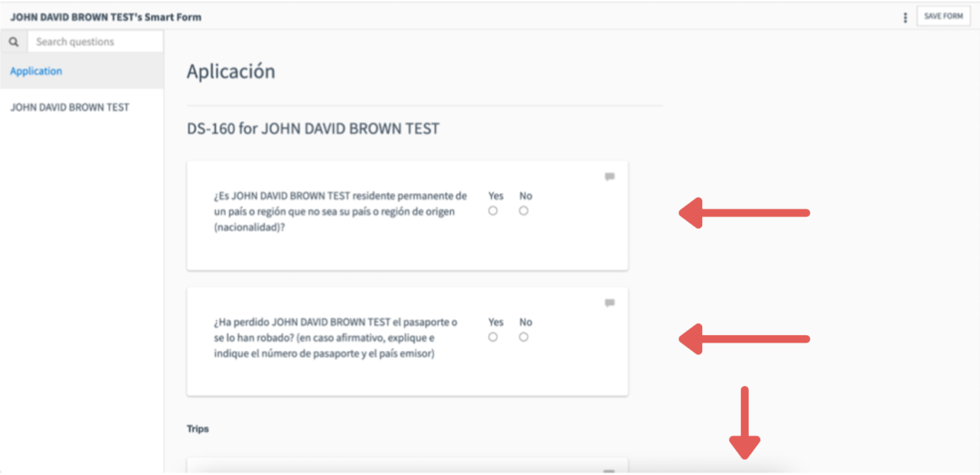Click the SAVE FORM button
Image resolution: width=980 pixels, height=475 pixels.
point(943,16)
